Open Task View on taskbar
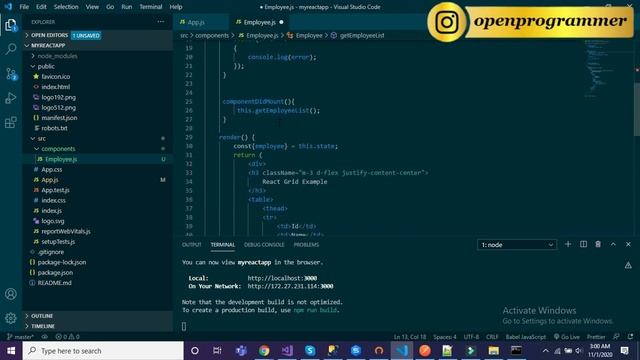 click(217, 351)
